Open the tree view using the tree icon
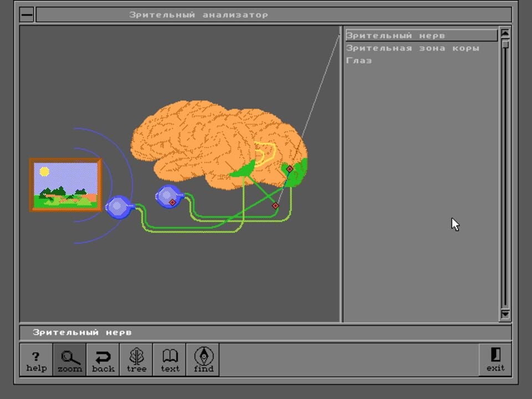Image resolution: width=532 pixels, height=399 pixels. [136, 359]
